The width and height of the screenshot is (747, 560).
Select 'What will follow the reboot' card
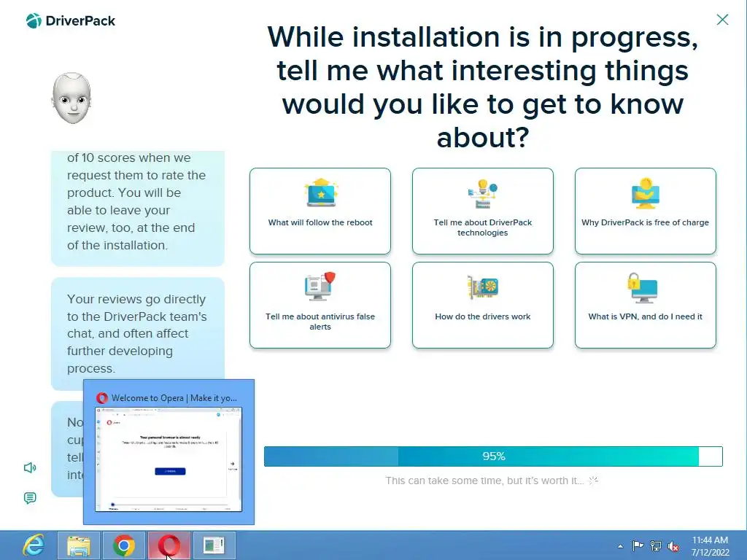point(320,211)
